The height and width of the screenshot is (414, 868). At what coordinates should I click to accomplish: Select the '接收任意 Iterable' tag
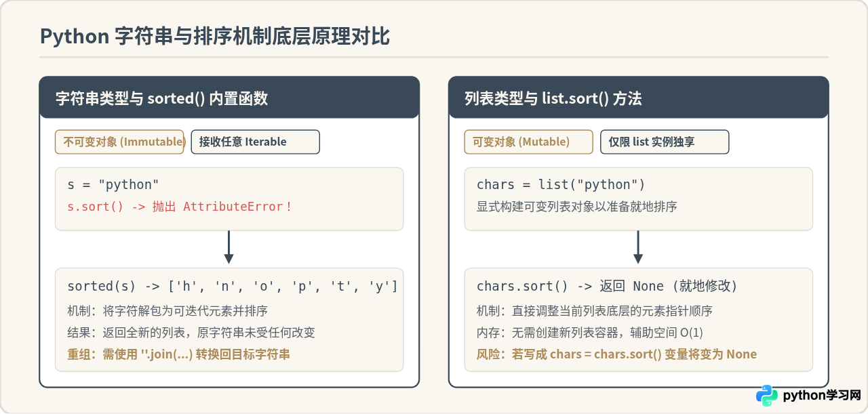(256, 142)
